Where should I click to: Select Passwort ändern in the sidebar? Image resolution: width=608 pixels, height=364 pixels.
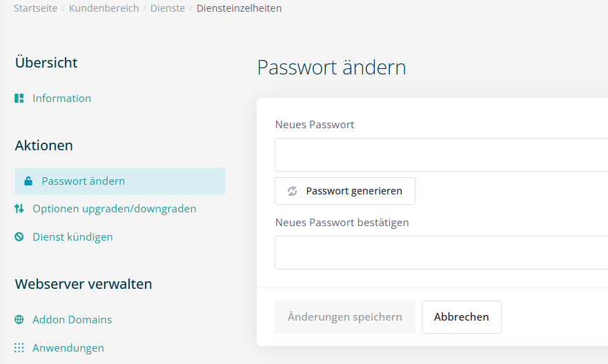click(x=83, y=181)
